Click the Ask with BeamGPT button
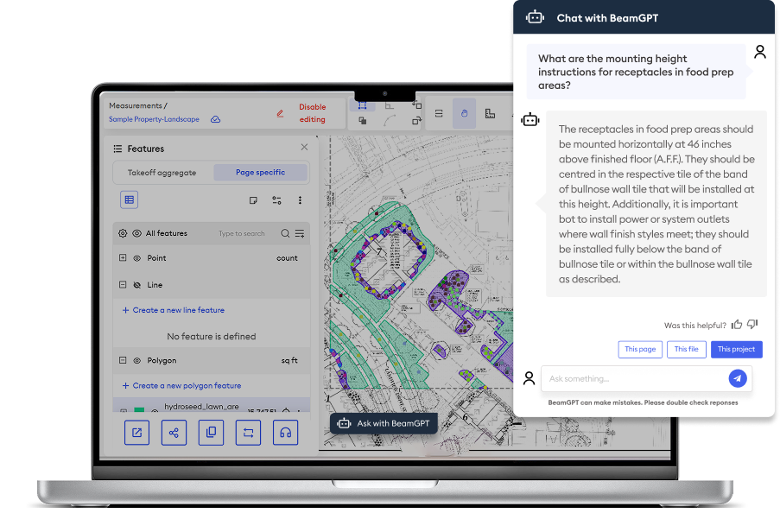Screen dimensions: 780x532 [384, 423]
